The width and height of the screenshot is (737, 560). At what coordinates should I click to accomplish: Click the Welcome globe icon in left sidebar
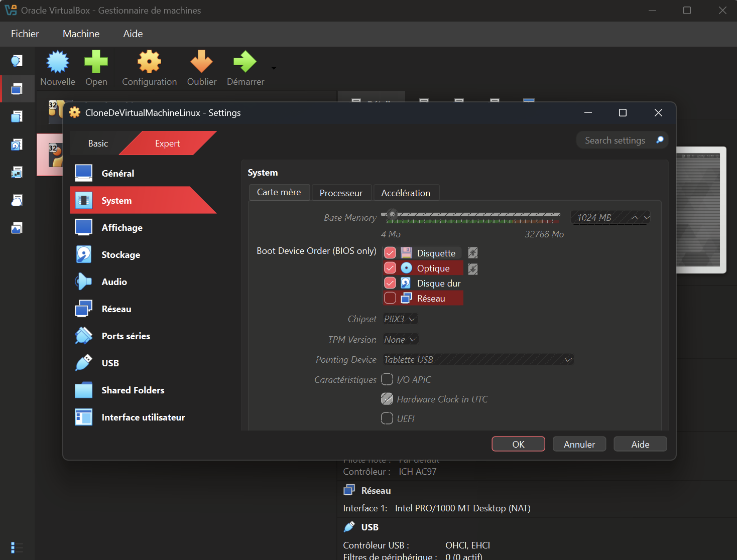pyautogui.click(x=17, y=61)
